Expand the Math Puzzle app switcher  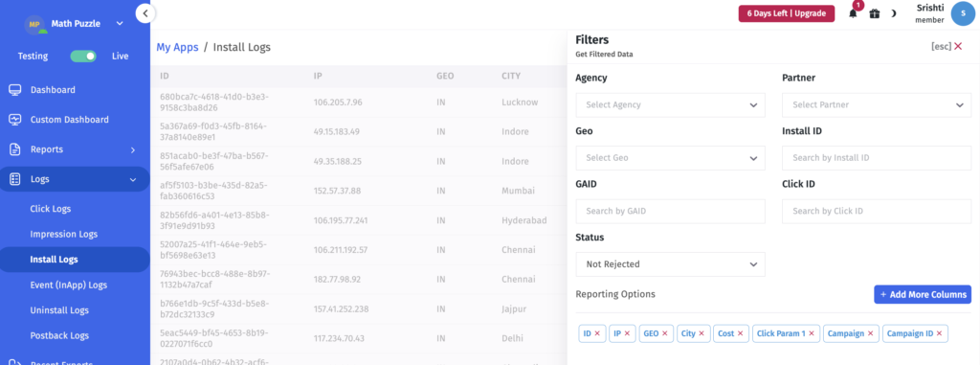pos(120,24)
